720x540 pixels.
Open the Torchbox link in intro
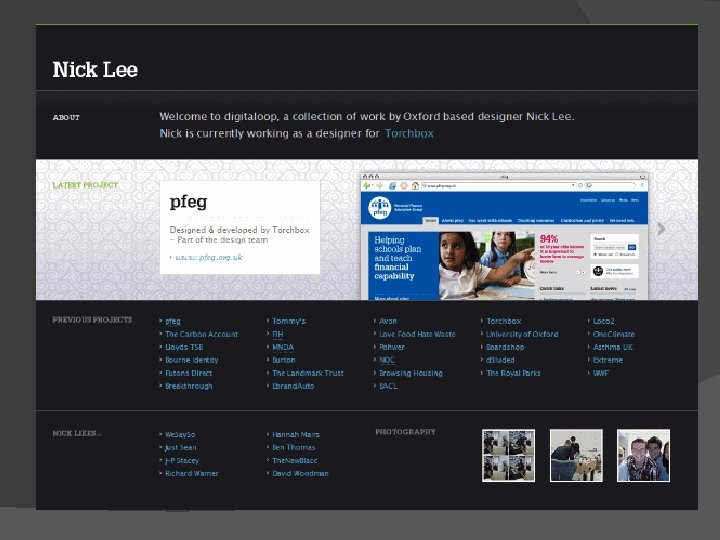pos(409,134)
